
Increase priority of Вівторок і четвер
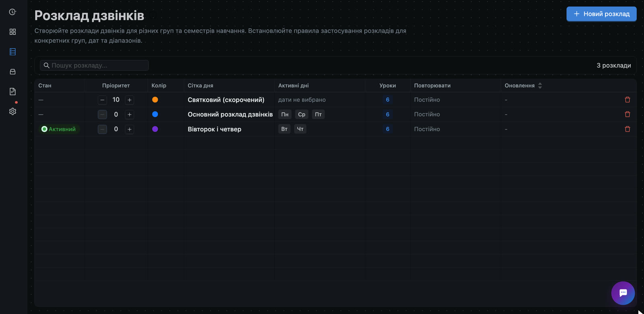coord(129,129)
